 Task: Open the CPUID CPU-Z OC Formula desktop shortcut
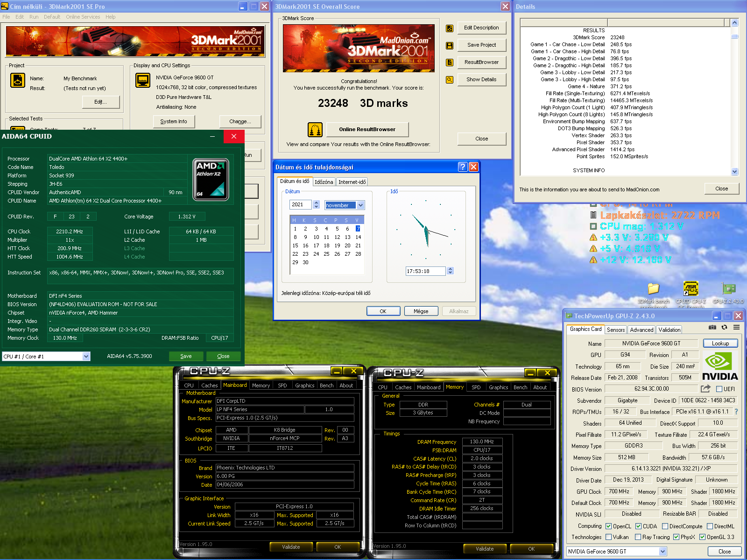[691, 294]
